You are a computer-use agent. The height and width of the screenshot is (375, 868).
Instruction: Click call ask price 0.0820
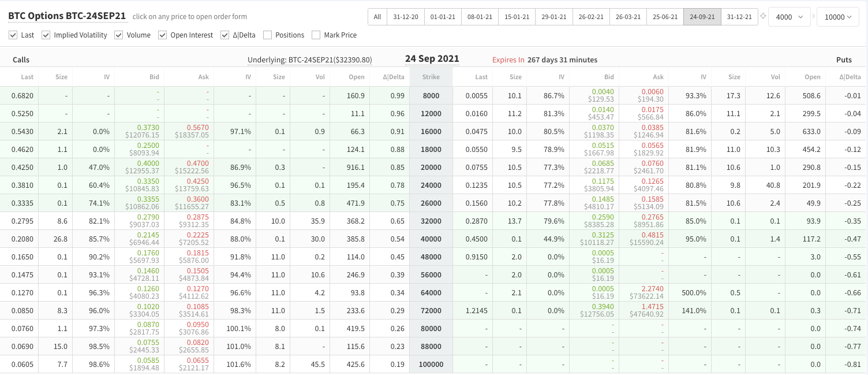[197, 343]
